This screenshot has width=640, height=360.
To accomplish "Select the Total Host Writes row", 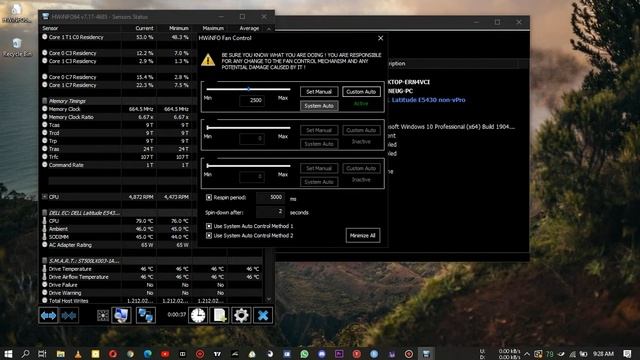I will tap(152, 301).
